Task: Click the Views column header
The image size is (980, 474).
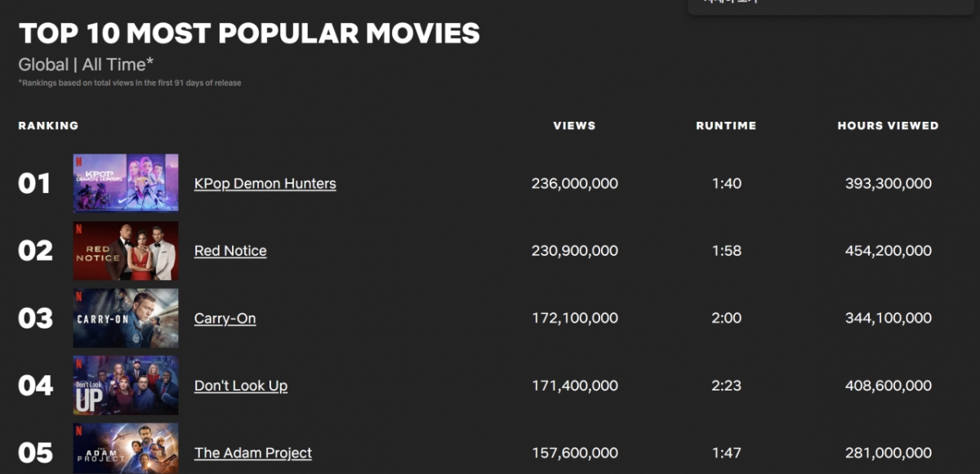Action: [x=574, y=126]
